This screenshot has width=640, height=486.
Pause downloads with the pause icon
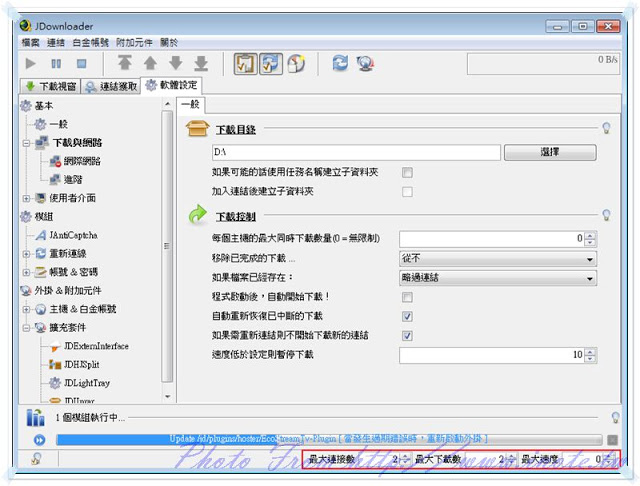pyautogui.click(x=56, y=64)
